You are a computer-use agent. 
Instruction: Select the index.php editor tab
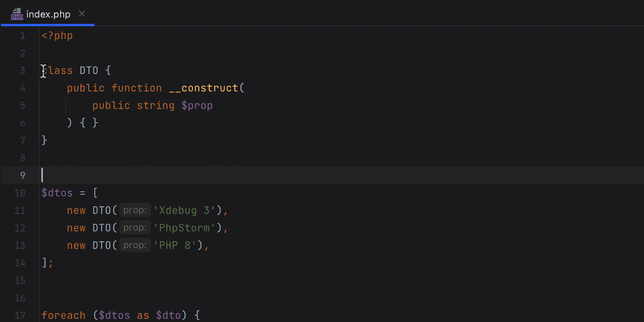point(48,14)
